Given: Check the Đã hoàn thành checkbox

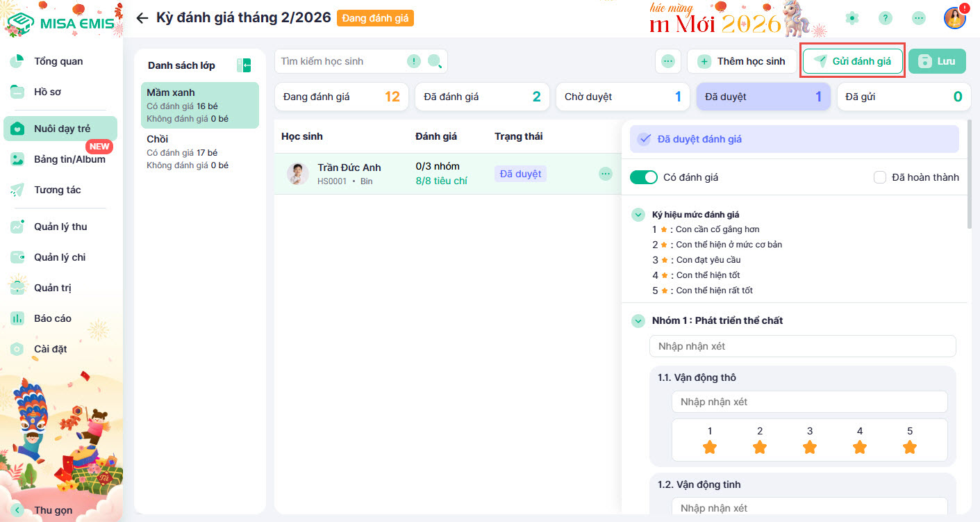Looking at the screenshot, I should coord(880,177).
